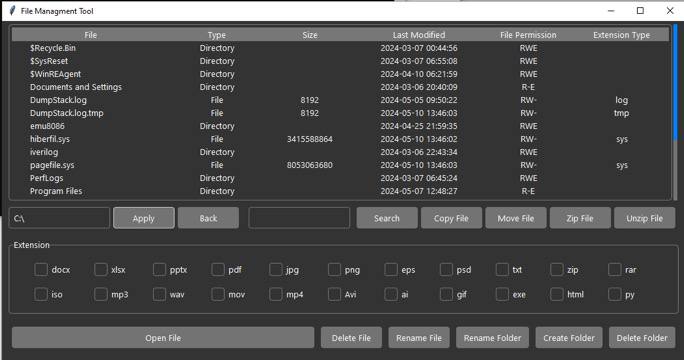Screen dimensions: 684x360
Task: Focus the path field showing C:\
Action: coord(59,218)
